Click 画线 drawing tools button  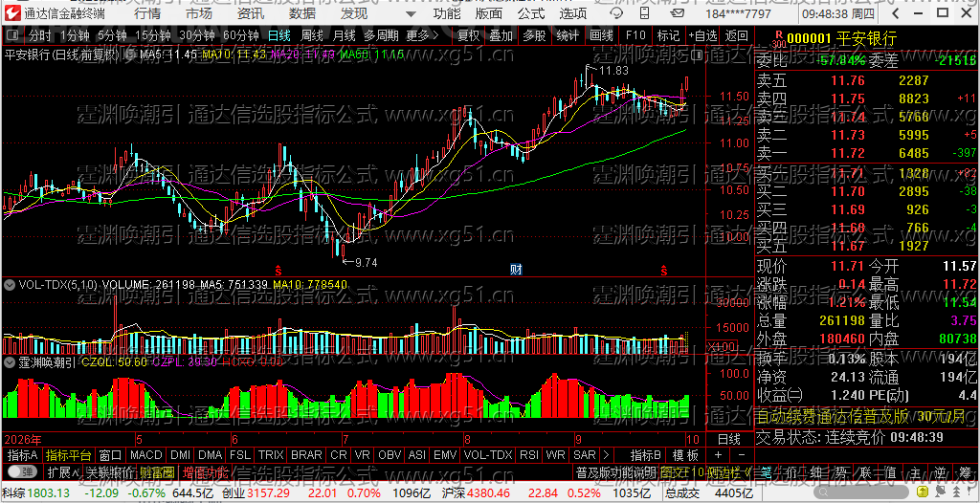click(601, 35)
